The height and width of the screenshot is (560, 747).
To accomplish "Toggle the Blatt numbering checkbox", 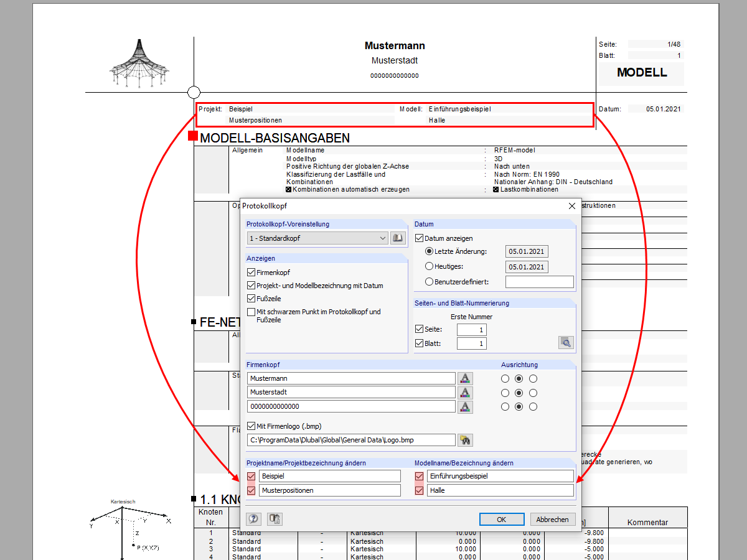I will point(419,343).
